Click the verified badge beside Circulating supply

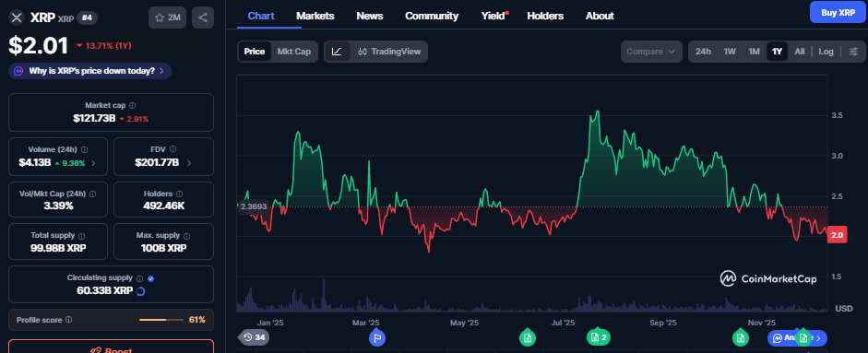[150, 278]
